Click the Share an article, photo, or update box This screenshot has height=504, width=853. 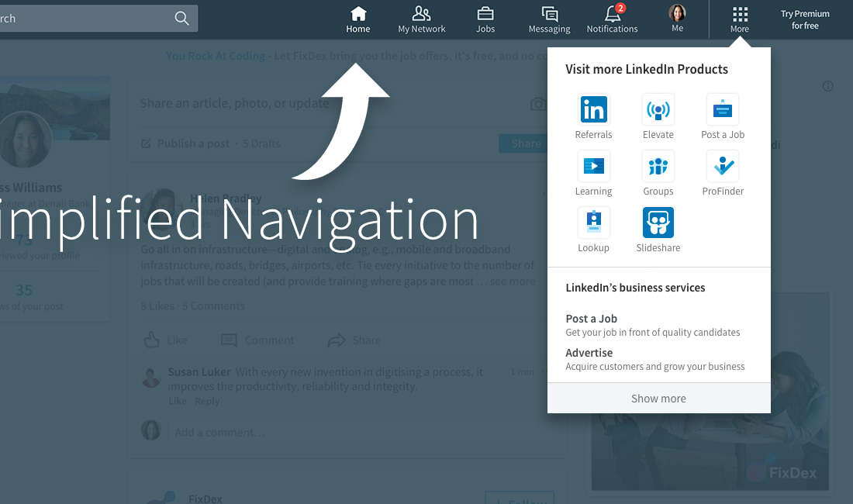click(234, 103)
